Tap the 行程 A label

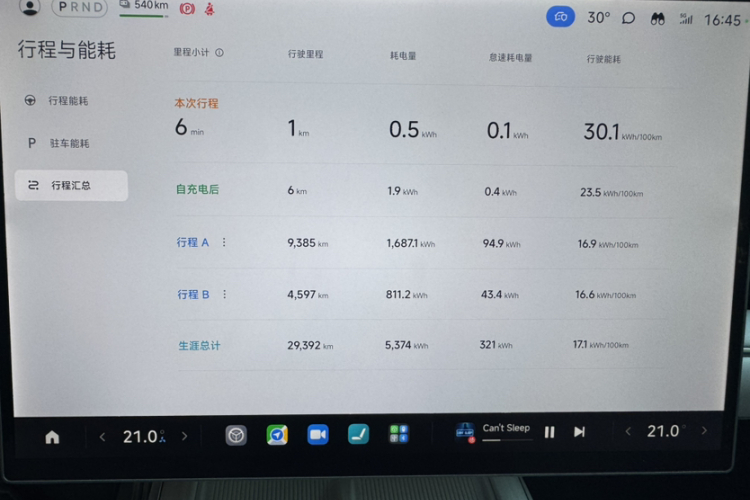click(x=193, y=243)
